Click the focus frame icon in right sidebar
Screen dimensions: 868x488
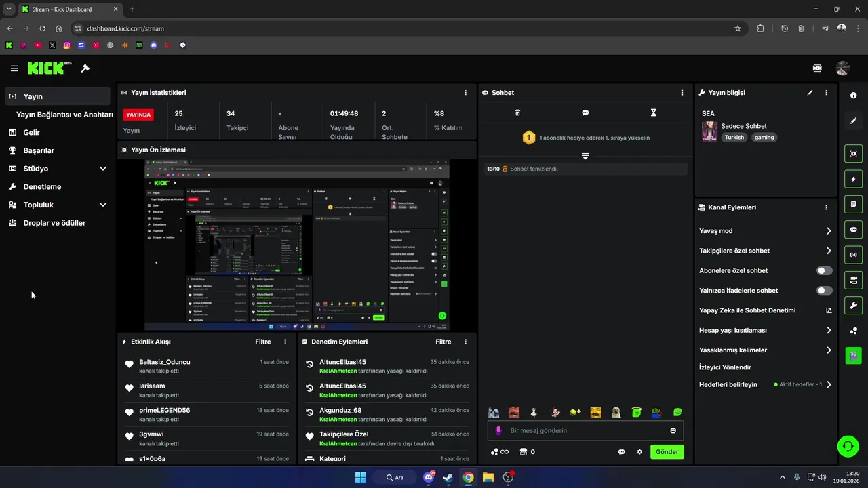tap(854, 154)
